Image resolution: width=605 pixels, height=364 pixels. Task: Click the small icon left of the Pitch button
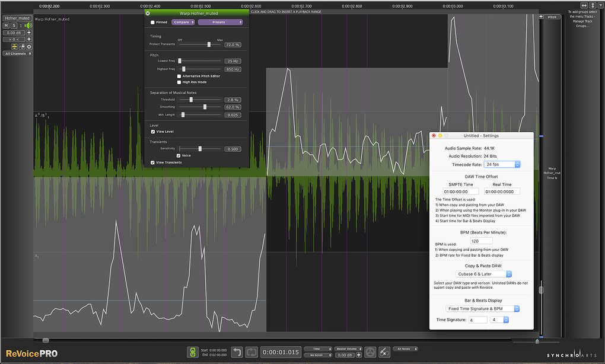542,17
